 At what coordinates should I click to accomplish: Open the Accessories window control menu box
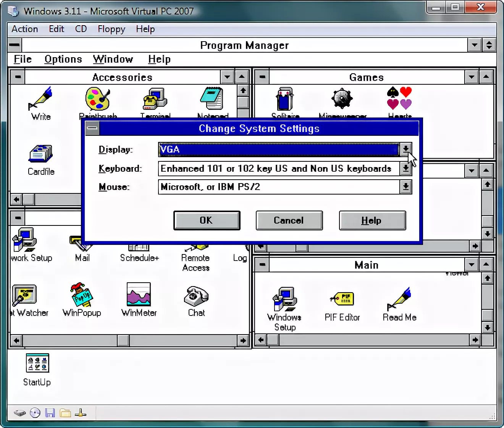point(18,77)
